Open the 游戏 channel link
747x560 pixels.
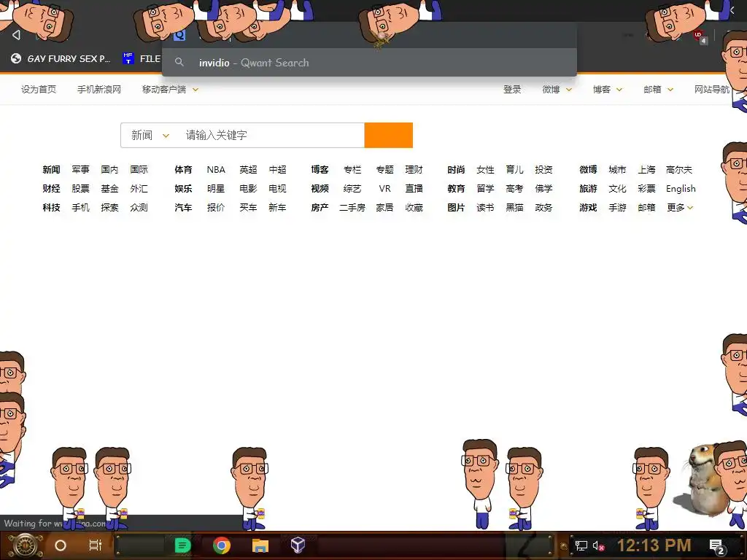pyautogui.click(x=589, y=208)
